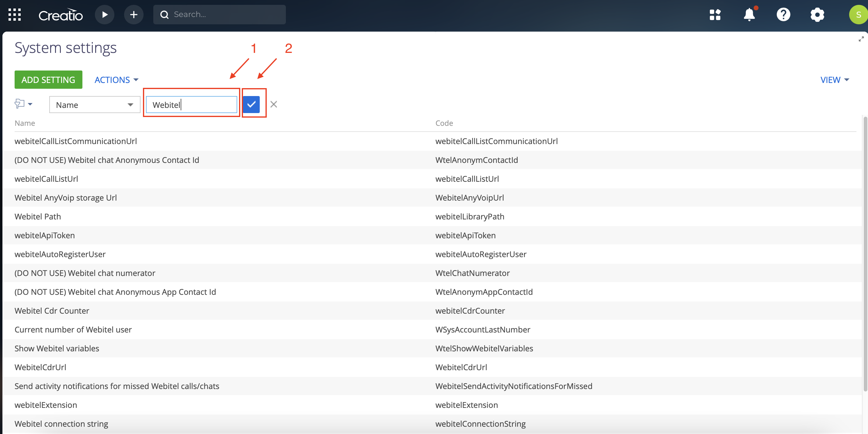Sort by the Code column header
The height and width of the screenshot is (434, 868).
(444, 123)
